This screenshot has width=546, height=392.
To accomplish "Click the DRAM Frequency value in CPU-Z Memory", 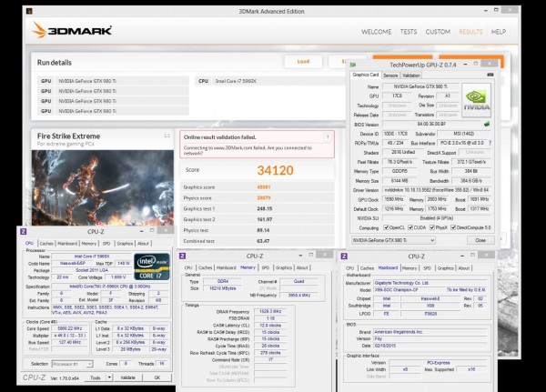I will (x=270, y=312).
